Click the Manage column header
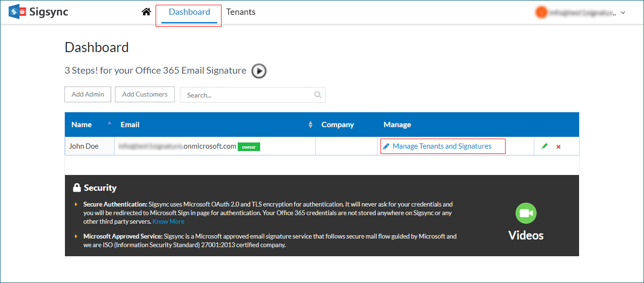 [397, 125]
